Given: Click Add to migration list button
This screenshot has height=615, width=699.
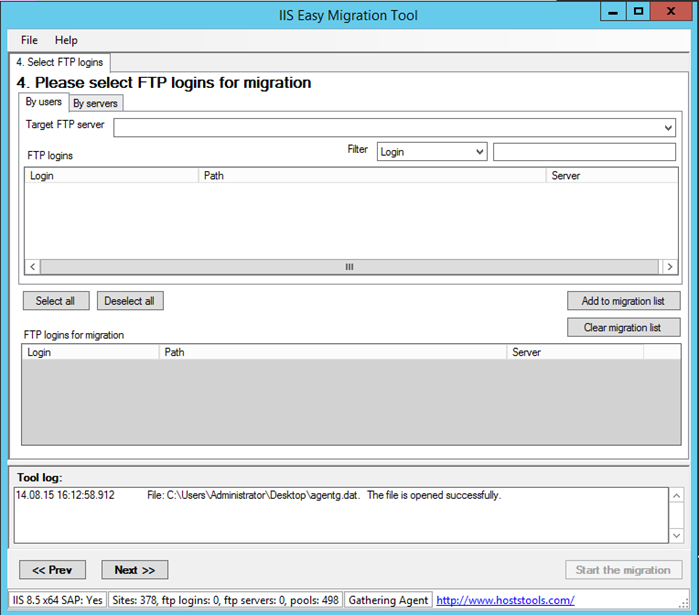Looking at the screenshot, I should coord(623,301).
